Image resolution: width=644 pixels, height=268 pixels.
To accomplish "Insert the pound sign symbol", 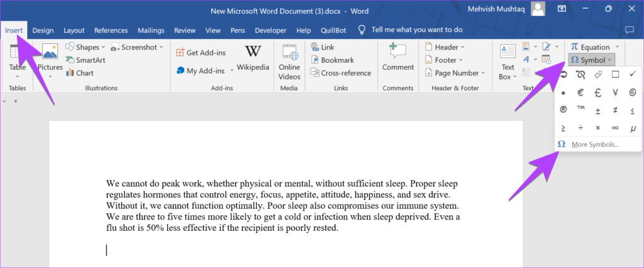I will pyautogui.click(x=598, y=93).
